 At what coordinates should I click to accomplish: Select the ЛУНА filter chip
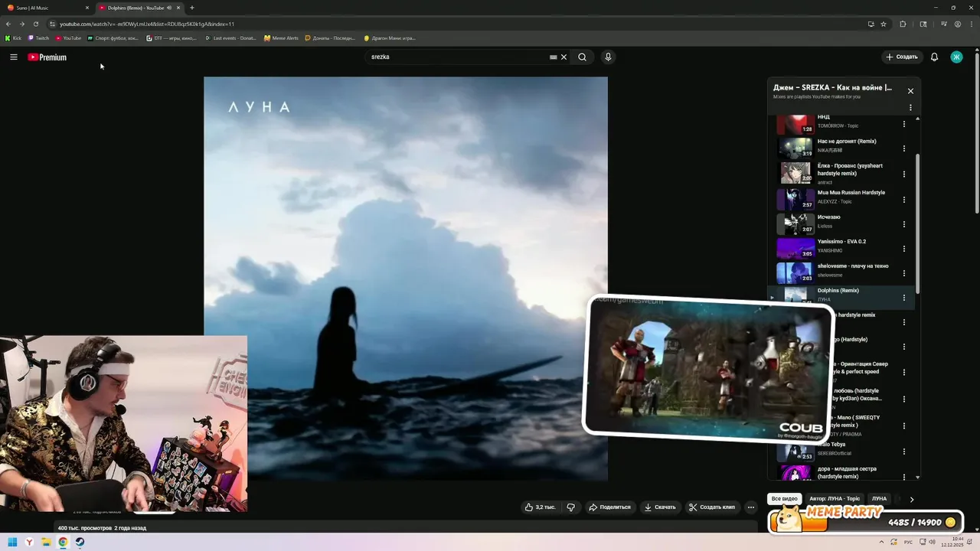coord(879,499)
